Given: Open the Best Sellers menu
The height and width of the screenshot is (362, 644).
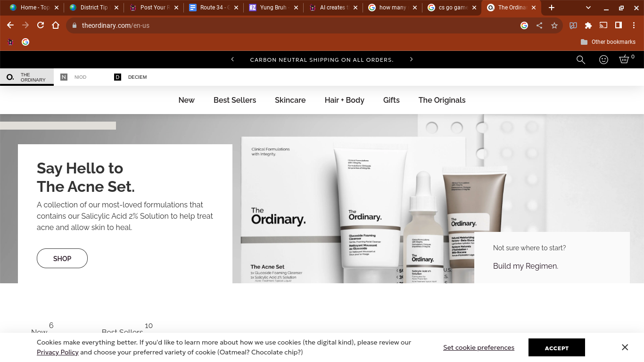Looking at the screenshot, I should (x=235, y=100).
